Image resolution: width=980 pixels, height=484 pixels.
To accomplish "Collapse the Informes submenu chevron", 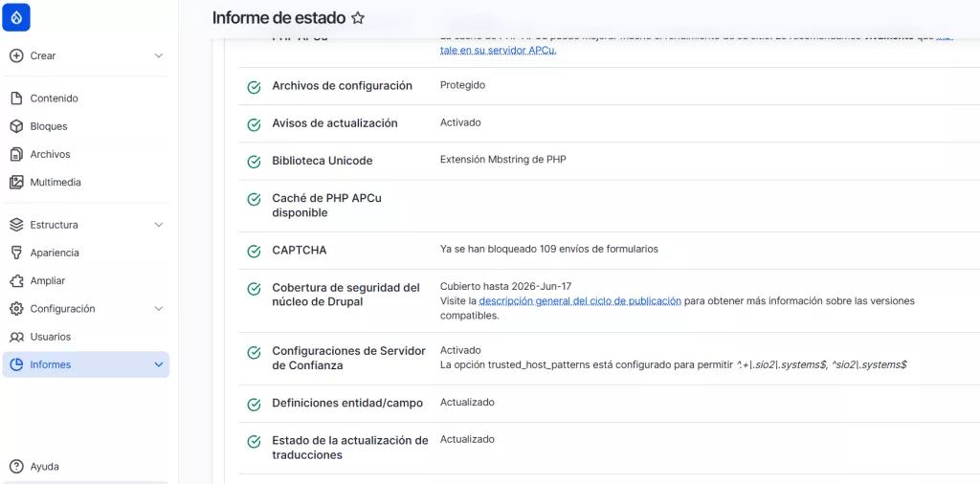I will (x=159, y=364).
